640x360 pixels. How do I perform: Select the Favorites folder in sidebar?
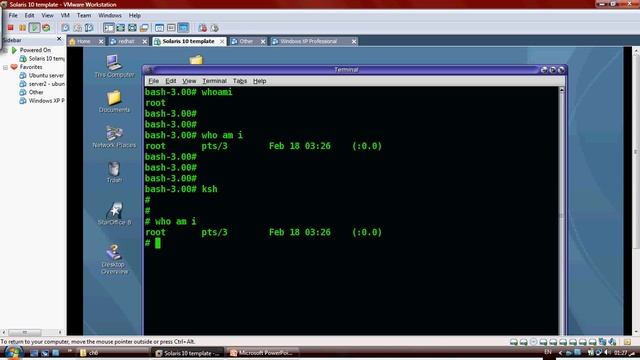31,67
